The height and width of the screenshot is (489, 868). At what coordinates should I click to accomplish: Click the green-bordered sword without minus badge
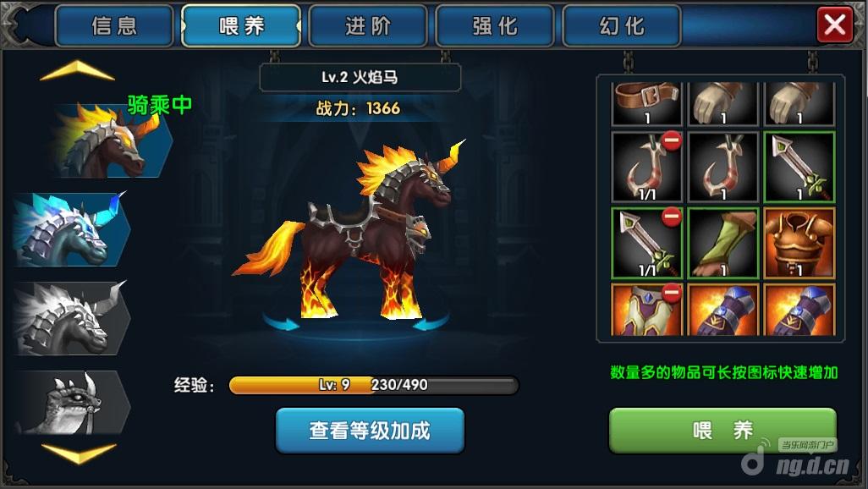click(x=799, y=167)
